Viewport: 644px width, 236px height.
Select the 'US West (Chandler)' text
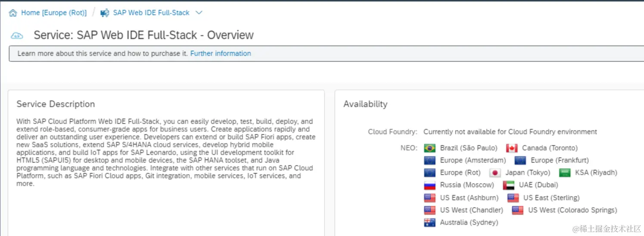pos(472,210)
